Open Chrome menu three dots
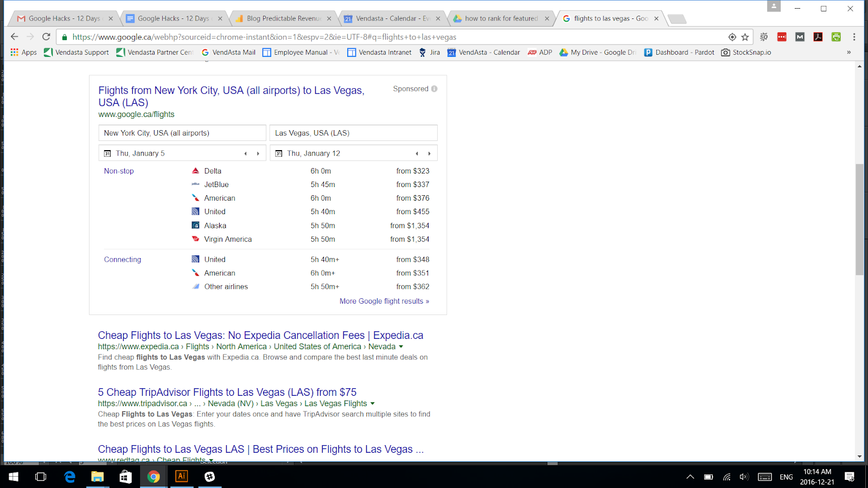Image resolution: width=868 pixels, height=488 pixels. point(854,37)
